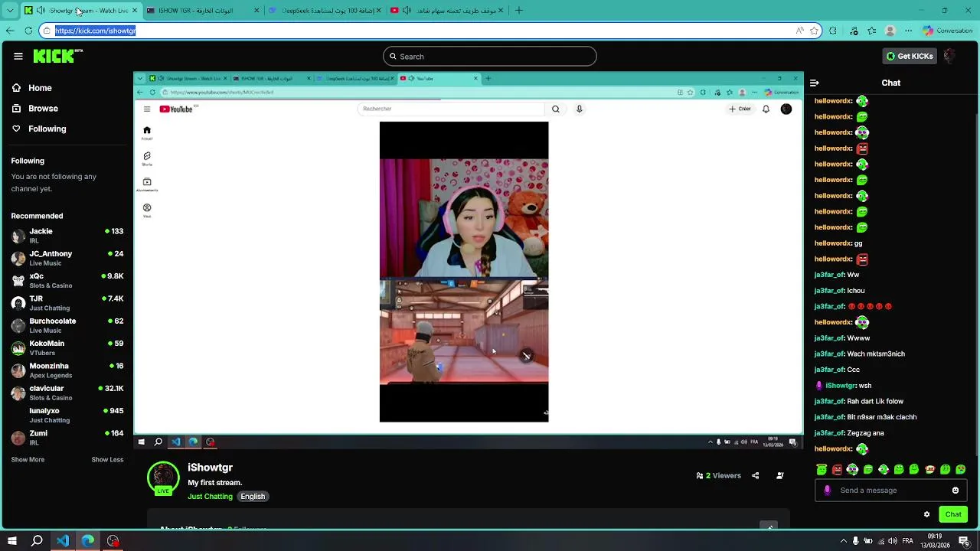
Task: Click the iShowtgr streamer avatar
Action: (x=163, y=478)
